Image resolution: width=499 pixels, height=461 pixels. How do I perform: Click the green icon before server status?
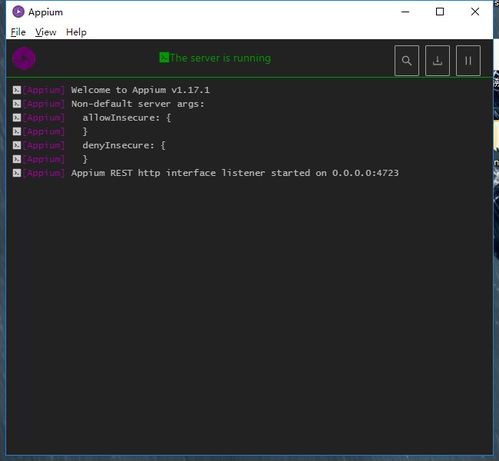click(x=164, y=58)
